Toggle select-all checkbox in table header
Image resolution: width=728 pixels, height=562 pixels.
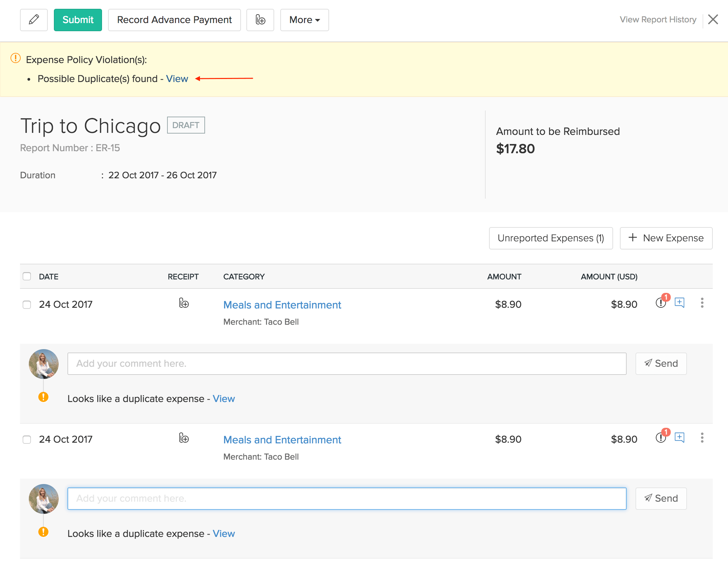click(x=27, y=276)
